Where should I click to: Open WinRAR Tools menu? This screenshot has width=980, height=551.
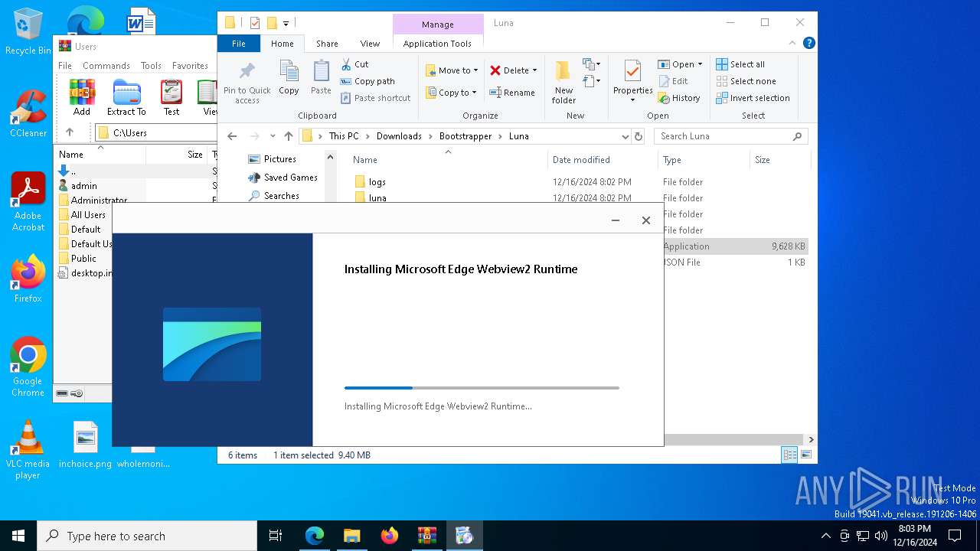tap(151, 66)
